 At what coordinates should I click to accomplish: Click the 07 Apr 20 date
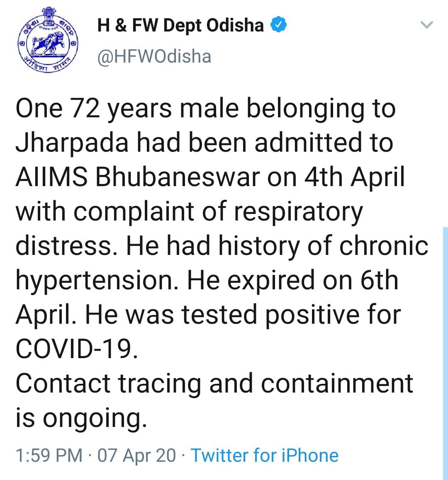pos(136,455)
